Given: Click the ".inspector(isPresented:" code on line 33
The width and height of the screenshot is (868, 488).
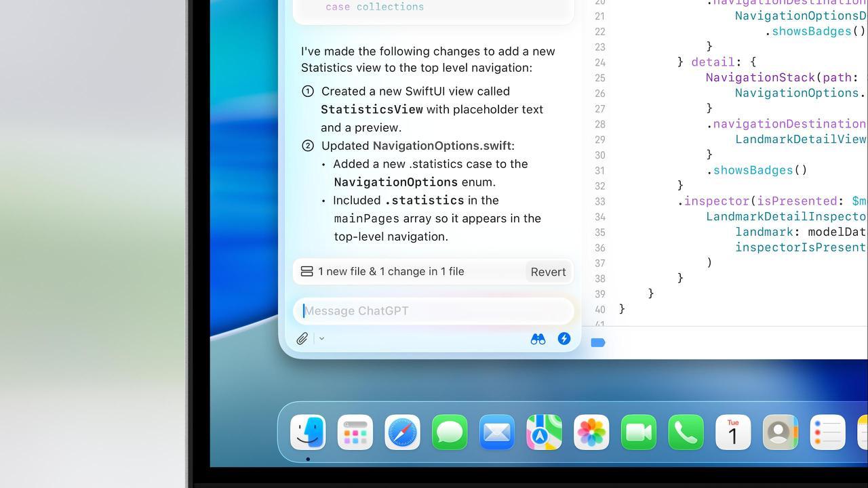Looking at the screenshot, I should (761, 201).
